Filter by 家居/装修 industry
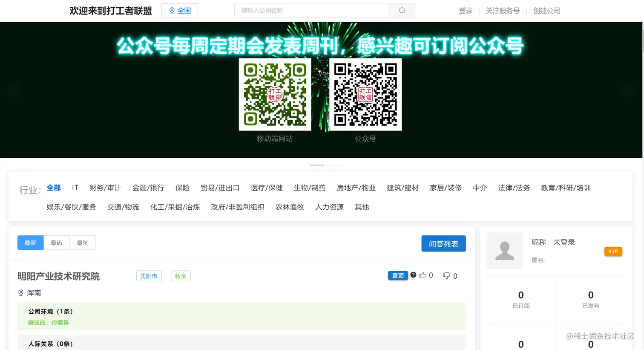644x350 pixels. 446,188
